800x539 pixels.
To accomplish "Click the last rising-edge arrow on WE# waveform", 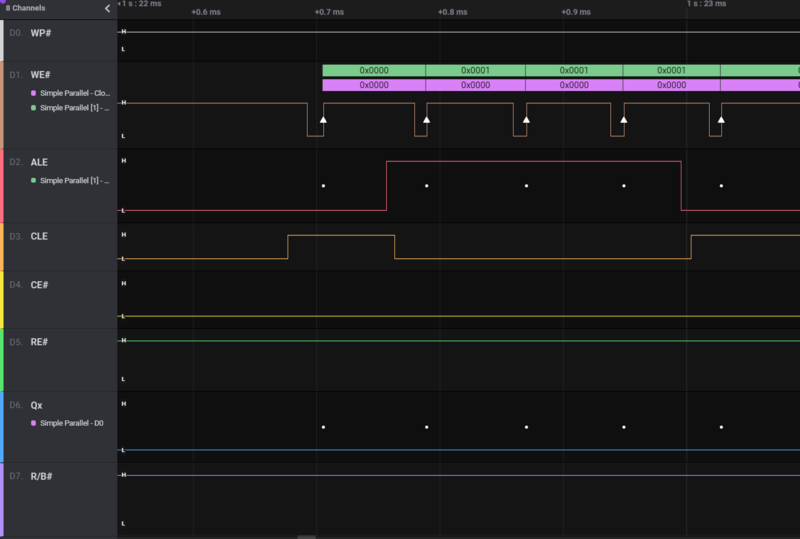I will tap(721, 120).
